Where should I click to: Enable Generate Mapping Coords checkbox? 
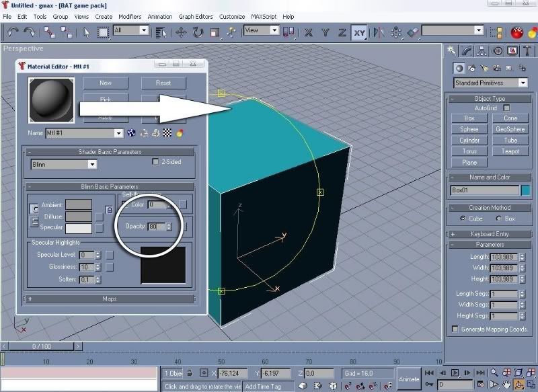pos(455,329)
